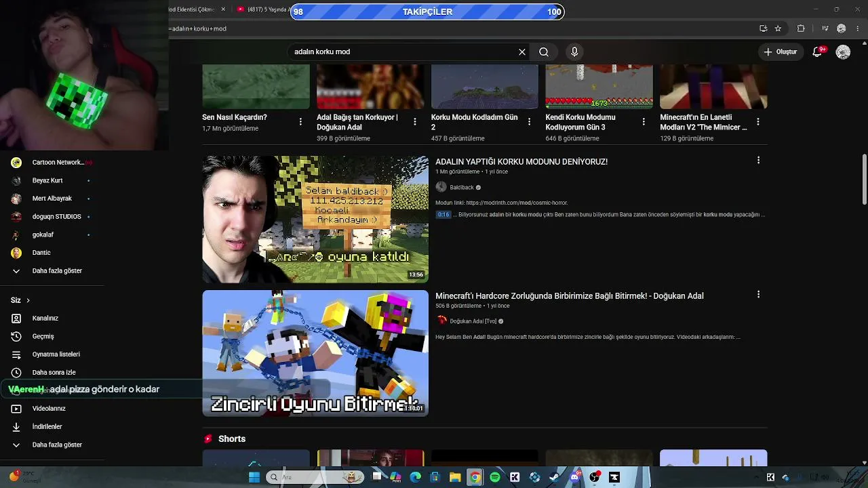Open 'Minecraft'ı Hardcore Zorluğunda Birbirimize Bağlı Bitirmek' title

pos(570,296)
